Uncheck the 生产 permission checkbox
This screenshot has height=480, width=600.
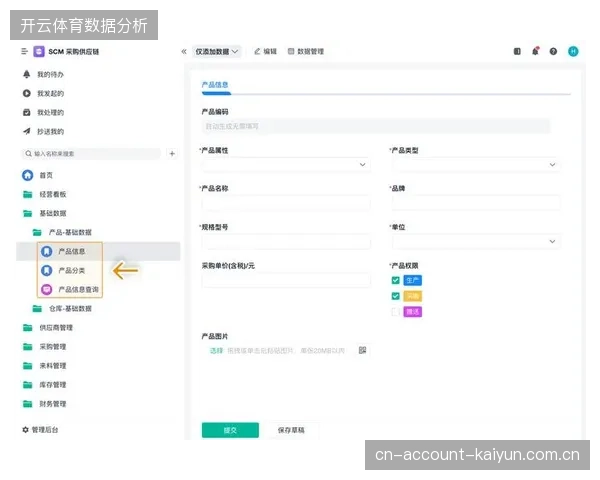(x=396, y=281)
